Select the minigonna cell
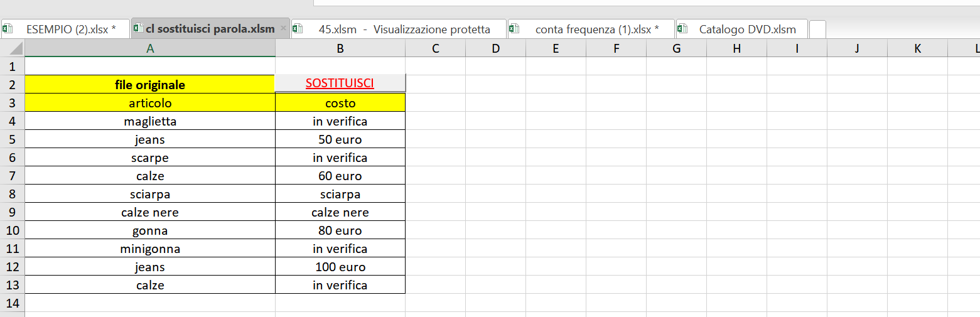 [150, 249]
